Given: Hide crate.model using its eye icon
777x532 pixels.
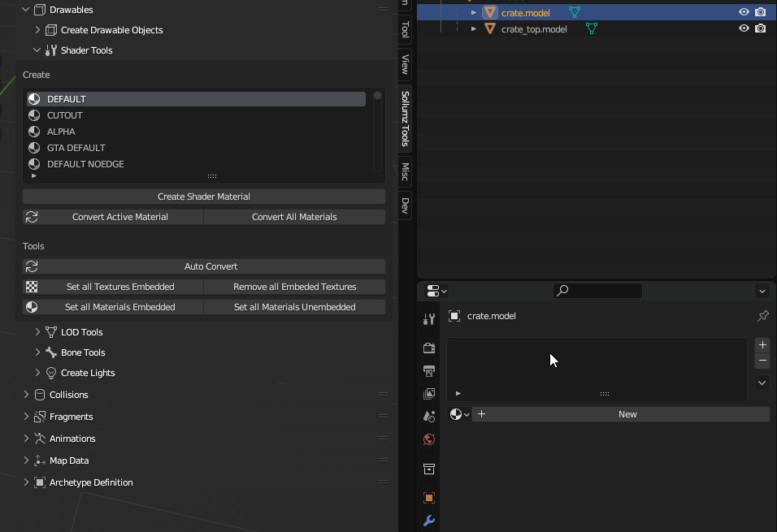Looking at the screenshot, I should (744, 12).
